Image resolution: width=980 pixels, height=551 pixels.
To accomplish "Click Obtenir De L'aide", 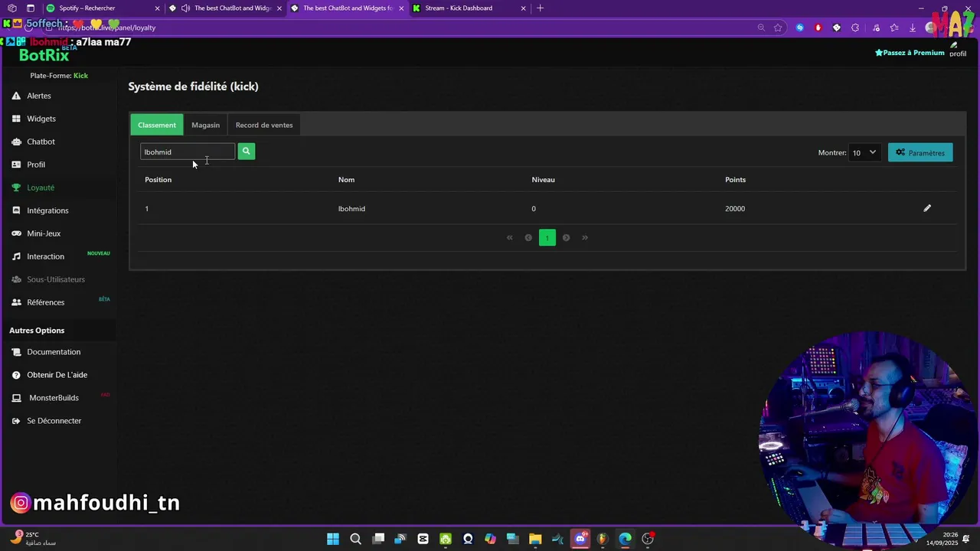I will 57,375.
